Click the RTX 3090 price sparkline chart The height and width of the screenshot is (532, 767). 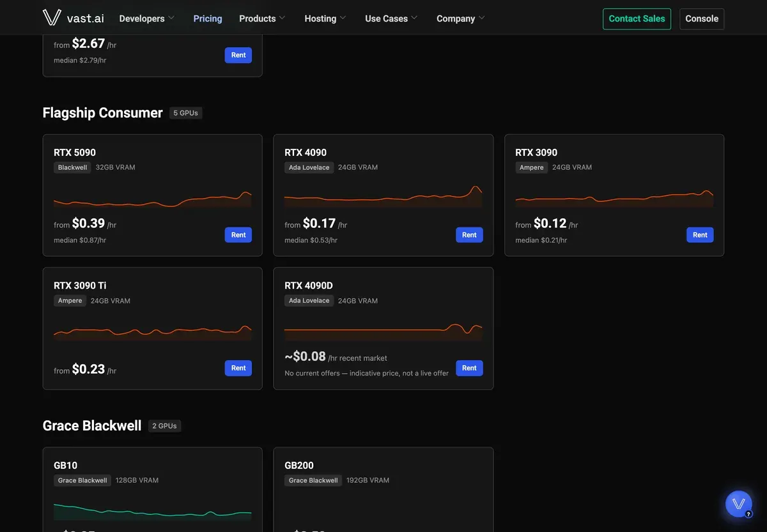[614, 198]
